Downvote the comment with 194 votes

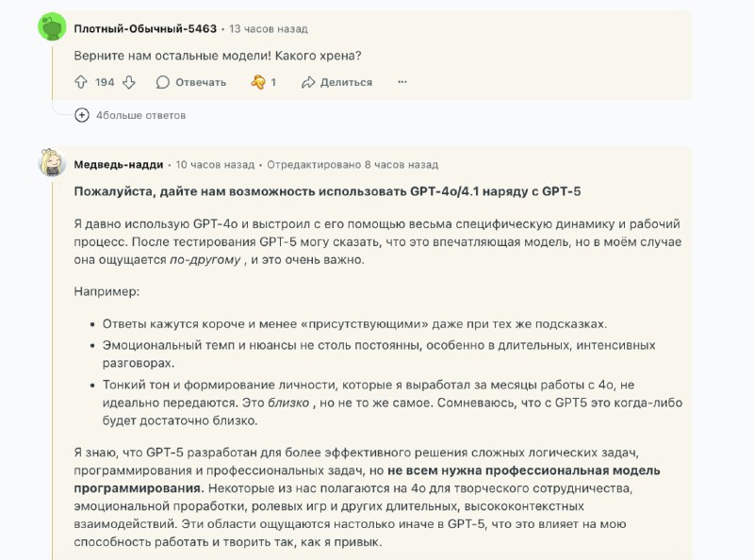[129, 82]
